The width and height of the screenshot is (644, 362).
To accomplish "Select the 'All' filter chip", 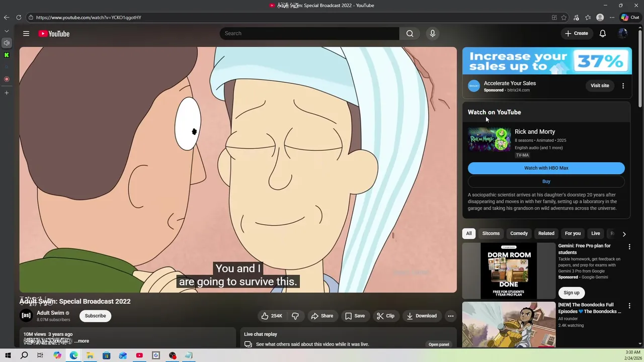I will [x=469, y=233].
